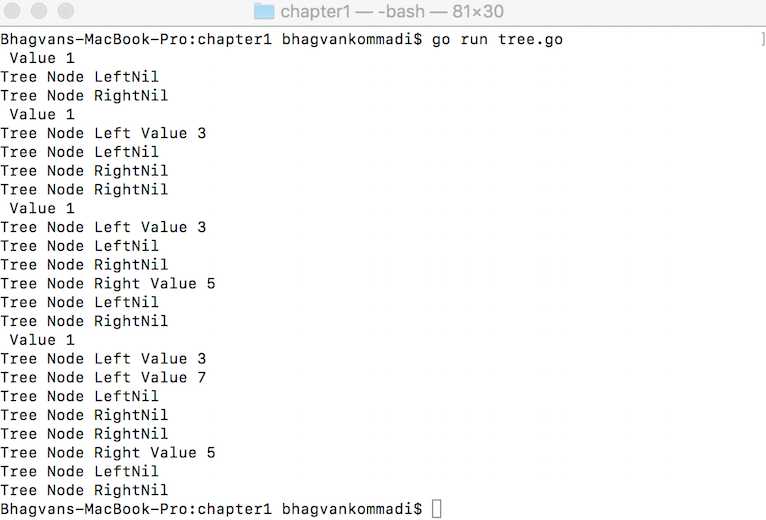Image resolution: width=766 pixels, height=520 pixels.
Task: Click the Tree Node Right Value 5 line at bottom
Action: (108, 453)
